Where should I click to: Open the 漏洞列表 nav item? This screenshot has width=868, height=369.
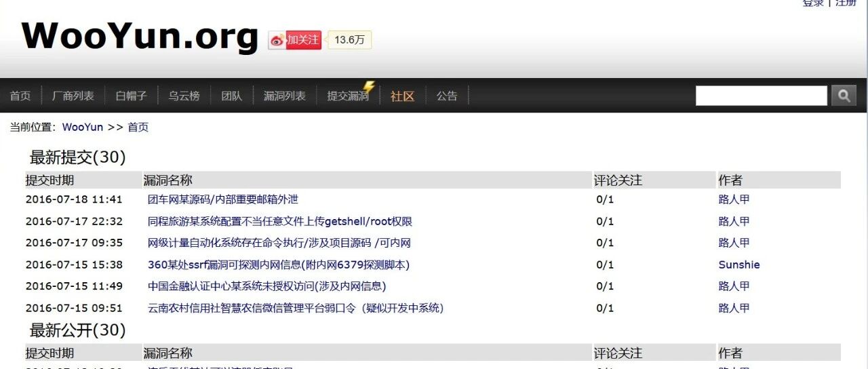[x=285, y=96]
